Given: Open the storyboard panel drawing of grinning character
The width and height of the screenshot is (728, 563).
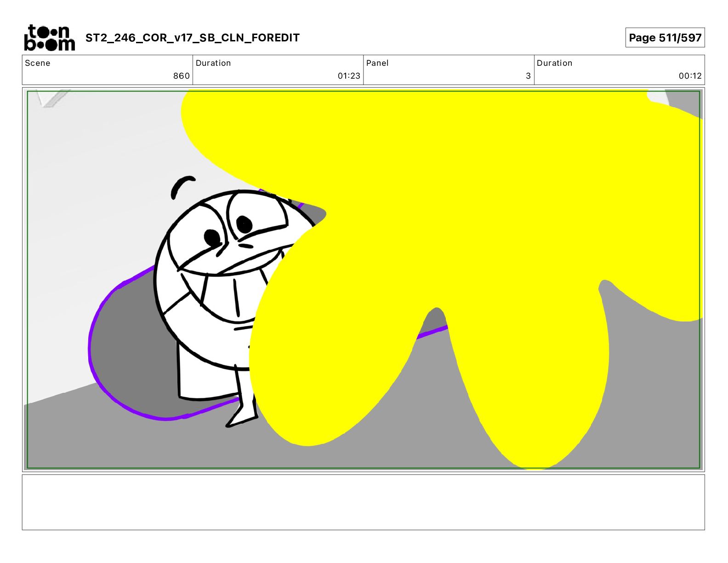Looking at the screenshot, I should click(364, 280).
